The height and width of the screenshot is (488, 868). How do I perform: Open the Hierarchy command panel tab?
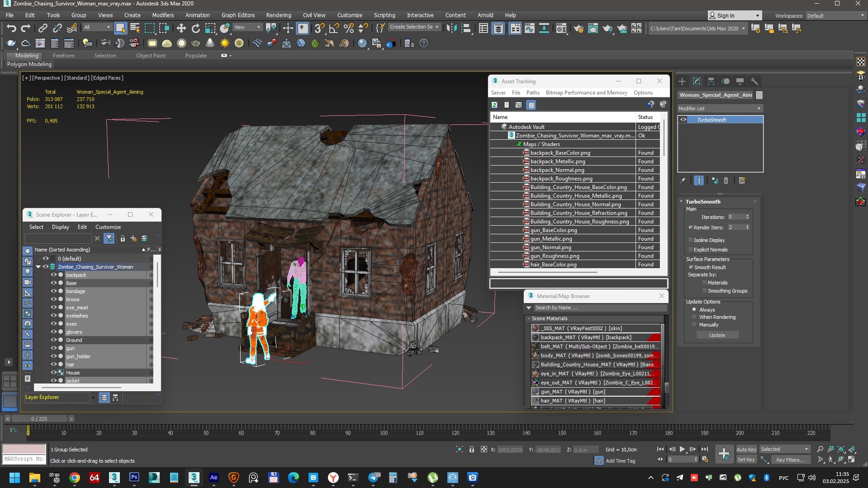click(x=711, y=81)
